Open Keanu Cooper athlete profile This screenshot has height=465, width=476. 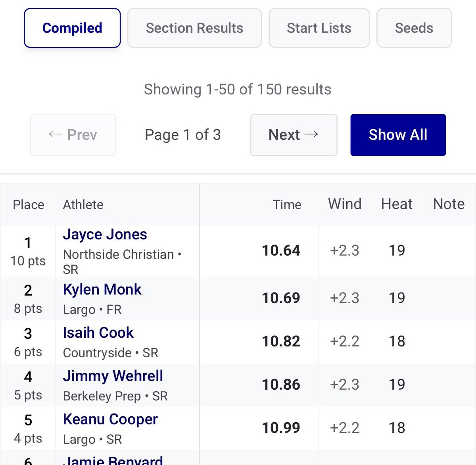(110, 419)
